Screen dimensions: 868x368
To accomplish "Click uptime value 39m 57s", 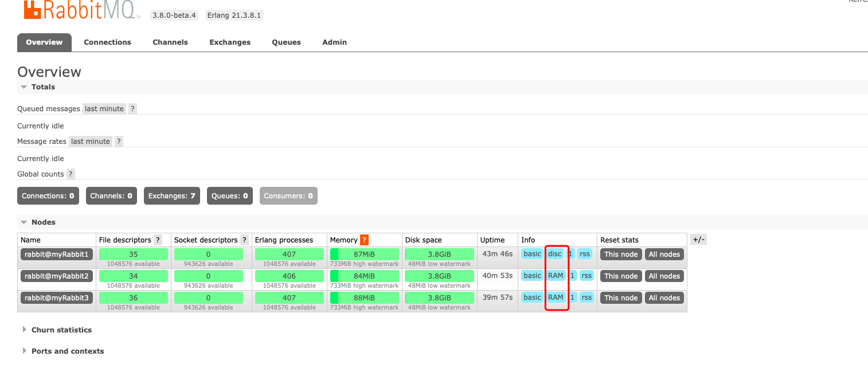I will [x=497, y=297].
